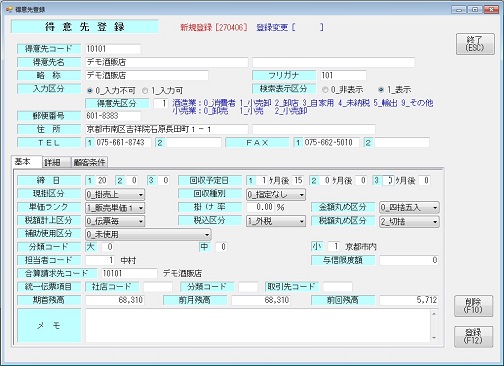Click the FAX 1 field 075-662-5010

click(331, 143)
